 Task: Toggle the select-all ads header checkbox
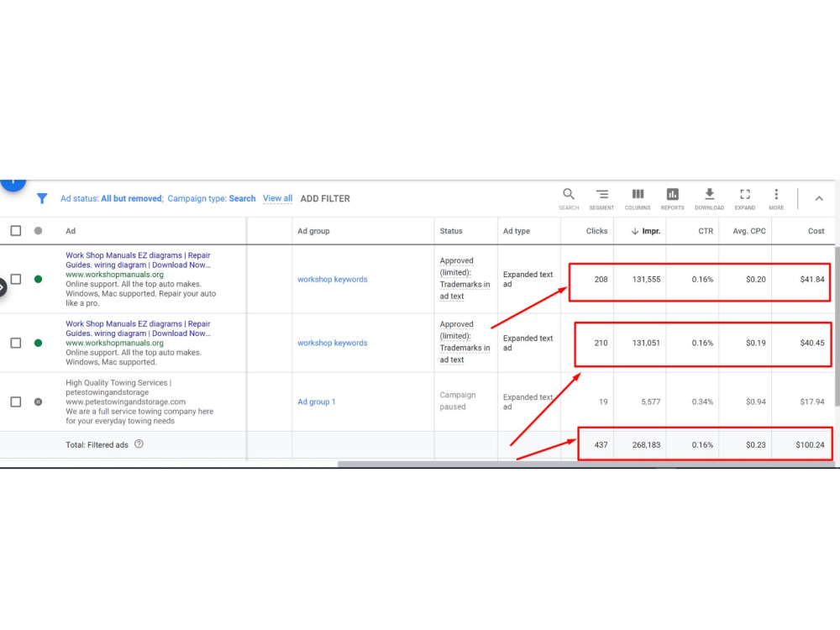(16, 231)
